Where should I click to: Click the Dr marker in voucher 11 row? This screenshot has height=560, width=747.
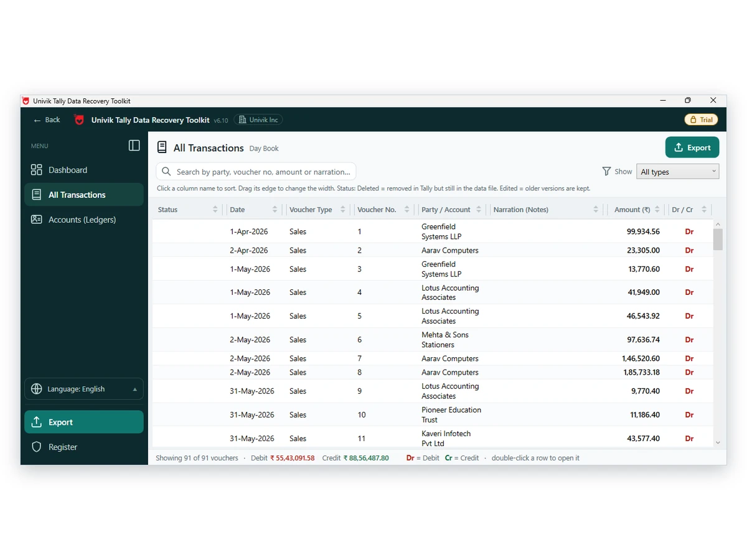click(x=689, y=439)
